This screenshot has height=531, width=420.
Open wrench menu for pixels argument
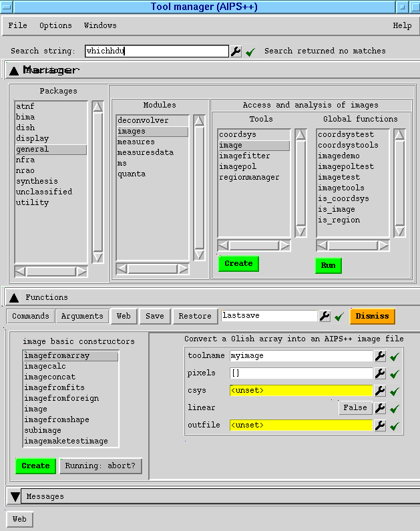(380, 373)
